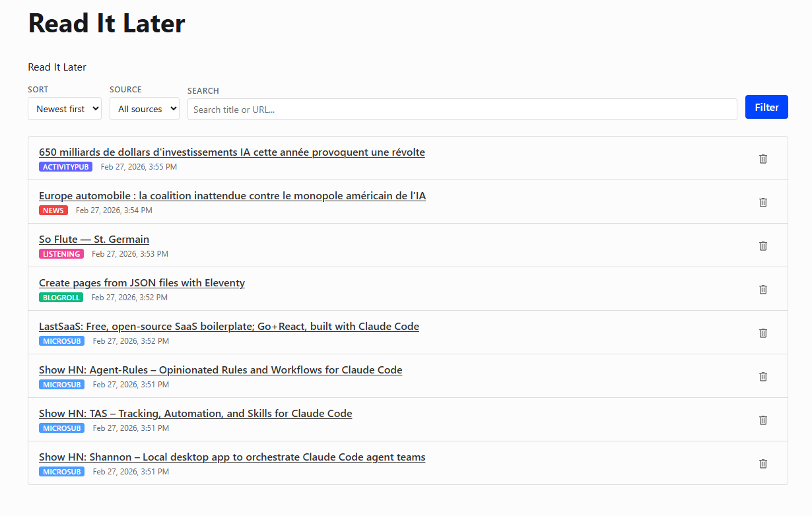Open the "650 milliards de dollars" article

(232, 152)
